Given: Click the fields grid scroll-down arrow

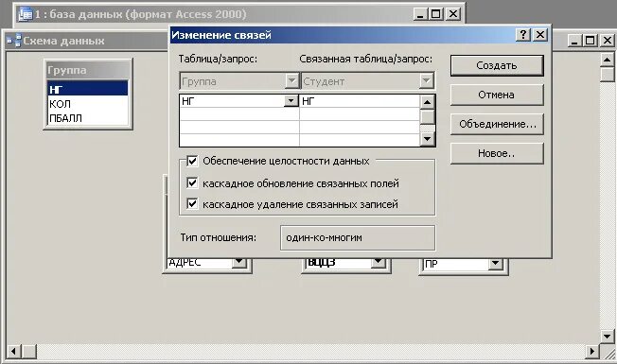Looking at the screenshot, I should click(x=427, y=139).
